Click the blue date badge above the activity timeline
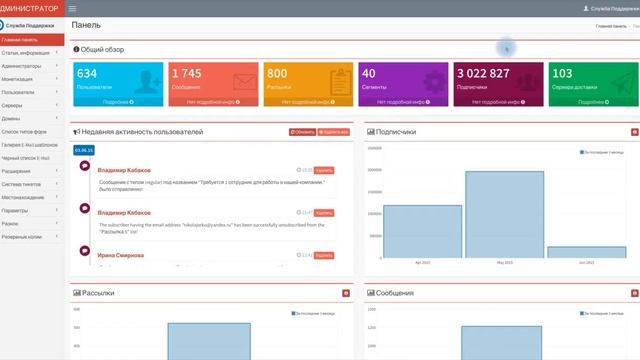The image size is (640, 360). pos(84,150)
